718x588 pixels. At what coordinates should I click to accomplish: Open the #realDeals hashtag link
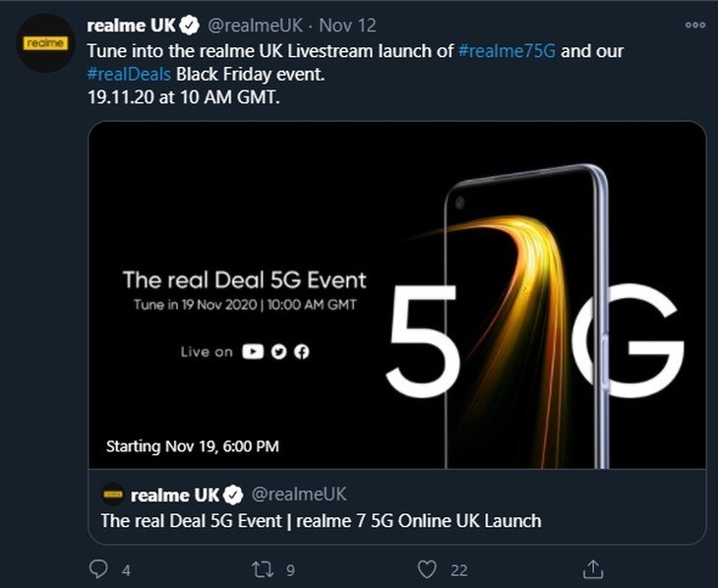click(129, 74)
